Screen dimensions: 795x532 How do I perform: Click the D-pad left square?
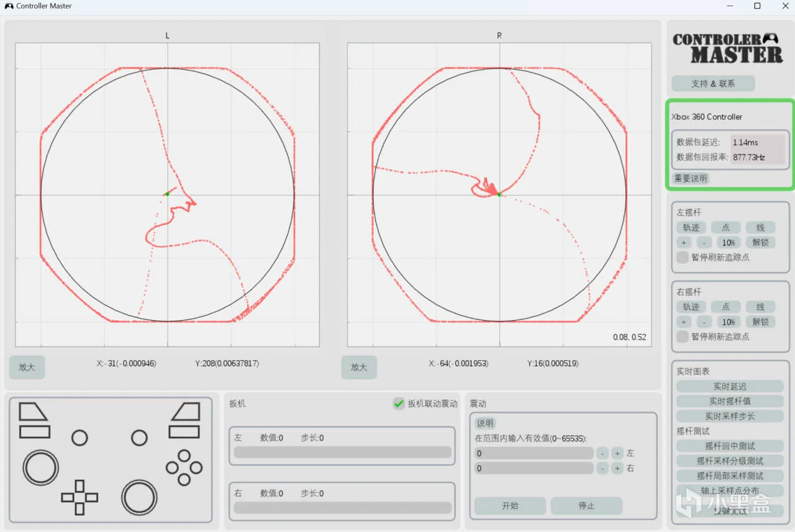coord(68,497)
